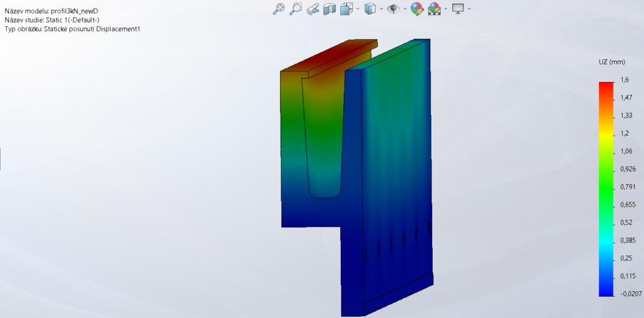Toggle the Hide/Show Items eye icon
Image resolution: width=644 pixels, height=318 pixels.
tap(393, 9)
